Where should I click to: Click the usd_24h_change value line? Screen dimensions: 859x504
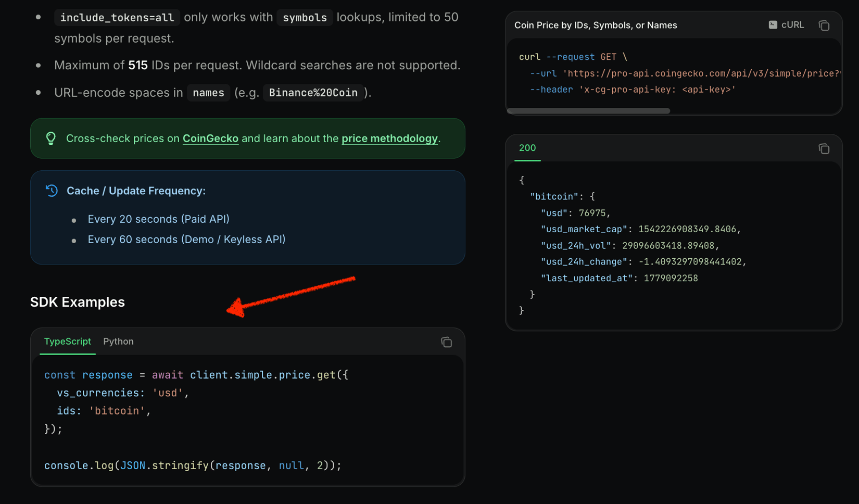point(643,262)
